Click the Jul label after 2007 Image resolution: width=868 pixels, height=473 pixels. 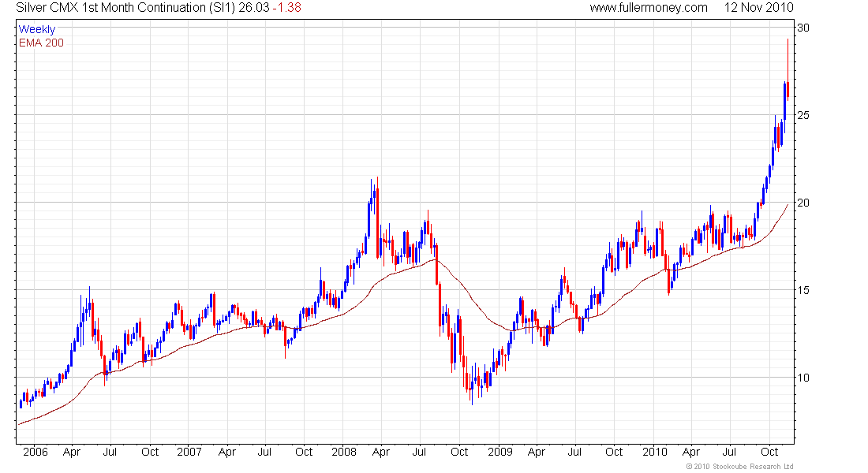264,452
